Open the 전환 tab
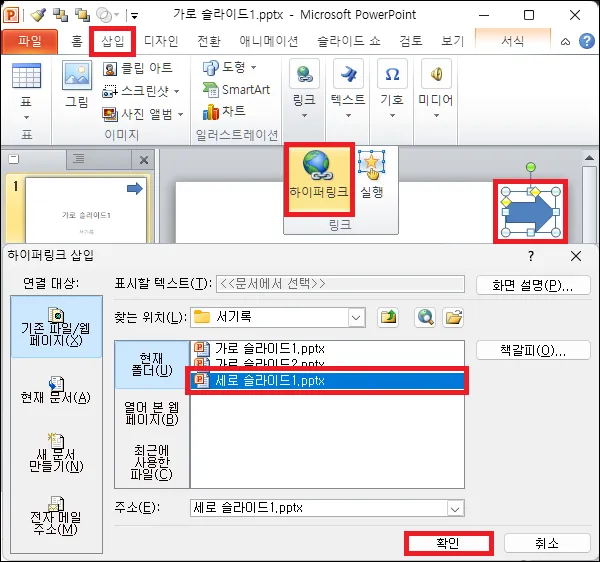 coord(209,41)
